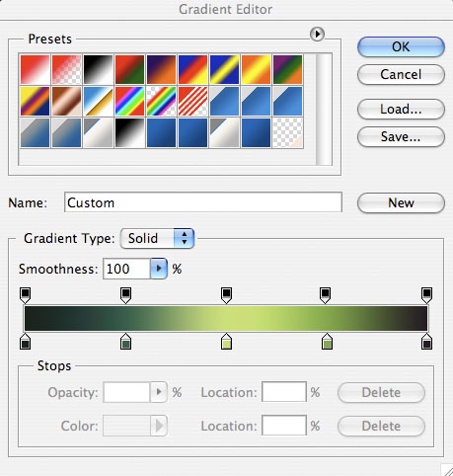The image size is (453, 476).
Task: Open the Presets flyout menu arrow
Action: 317,34
